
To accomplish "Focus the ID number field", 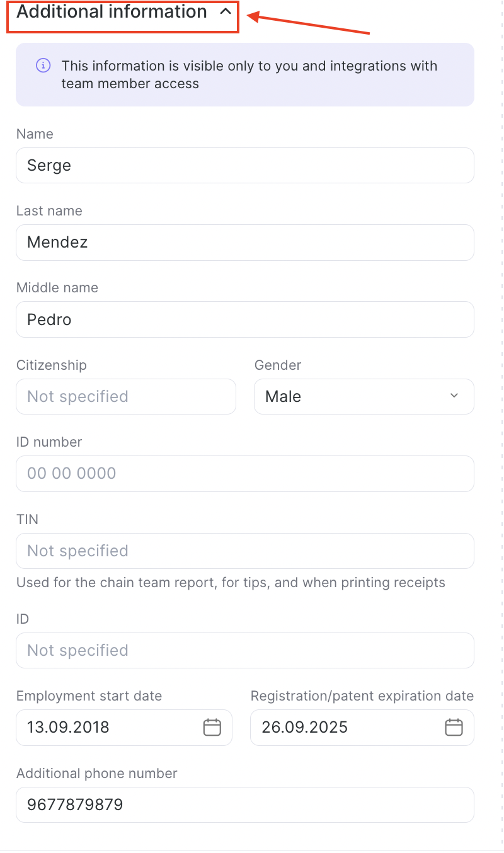I will click(x=244, y=473).
